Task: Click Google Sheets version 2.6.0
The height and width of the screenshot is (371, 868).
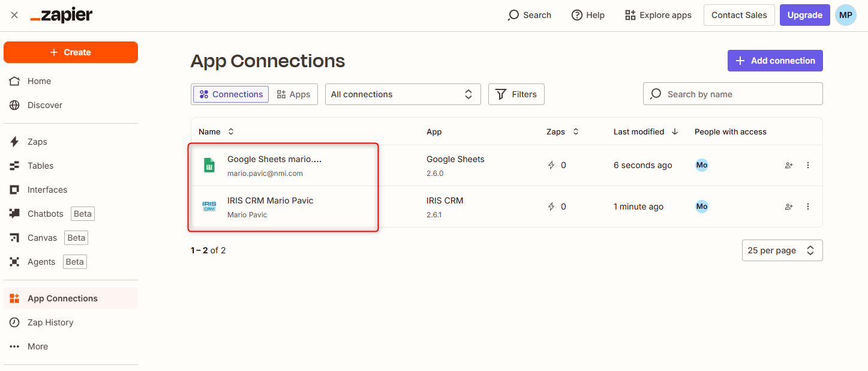Action: coord(435,173)
